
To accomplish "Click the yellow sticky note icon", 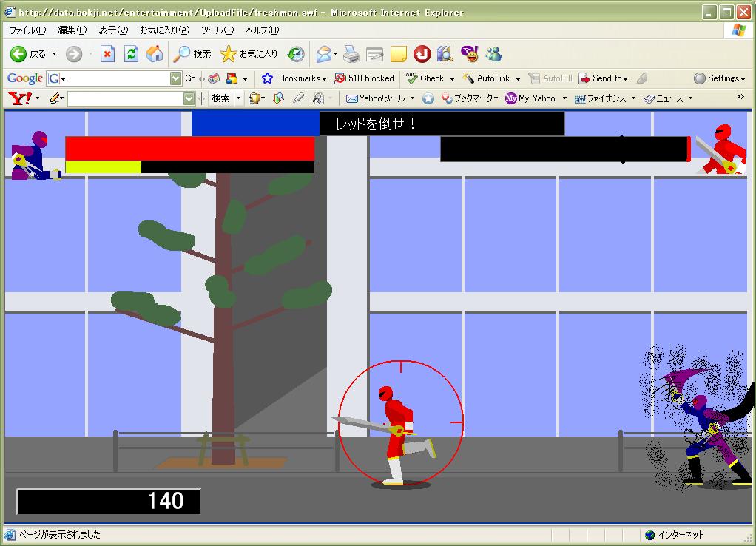I will (x=398, y=54).
